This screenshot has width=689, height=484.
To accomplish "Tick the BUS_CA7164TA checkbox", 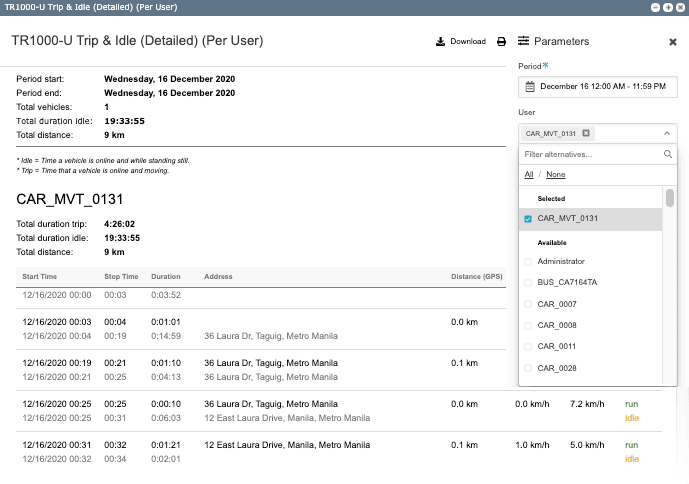I will (528, 283).
